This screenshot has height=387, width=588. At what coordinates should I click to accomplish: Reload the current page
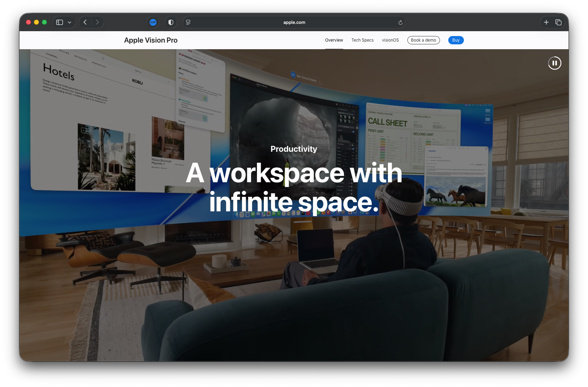(x=400, y=23)
